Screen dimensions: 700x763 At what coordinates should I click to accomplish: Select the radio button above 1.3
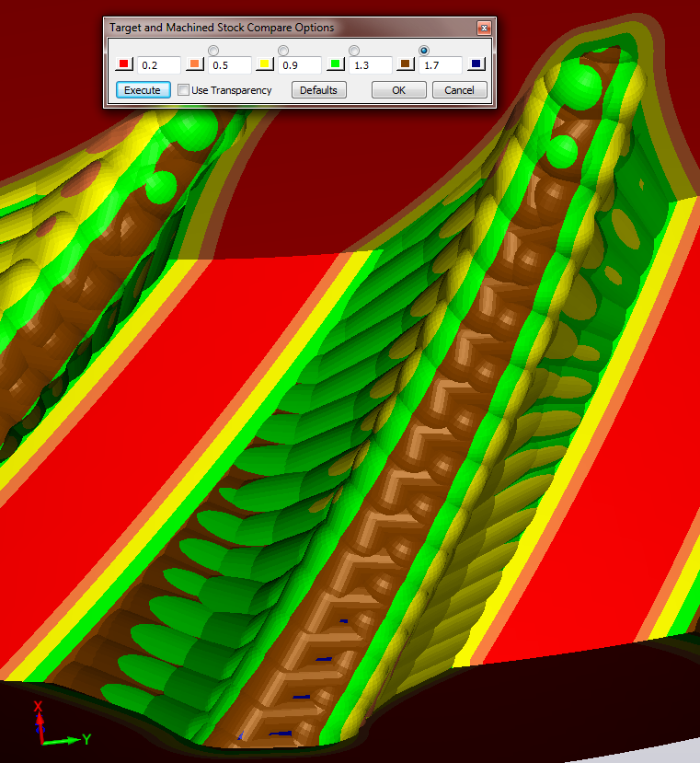[354, 51]
